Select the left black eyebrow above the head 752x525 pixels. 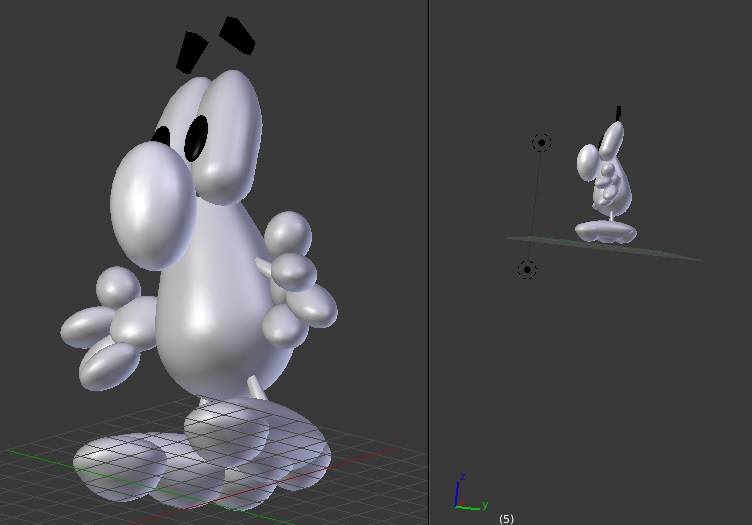(191, 52)
